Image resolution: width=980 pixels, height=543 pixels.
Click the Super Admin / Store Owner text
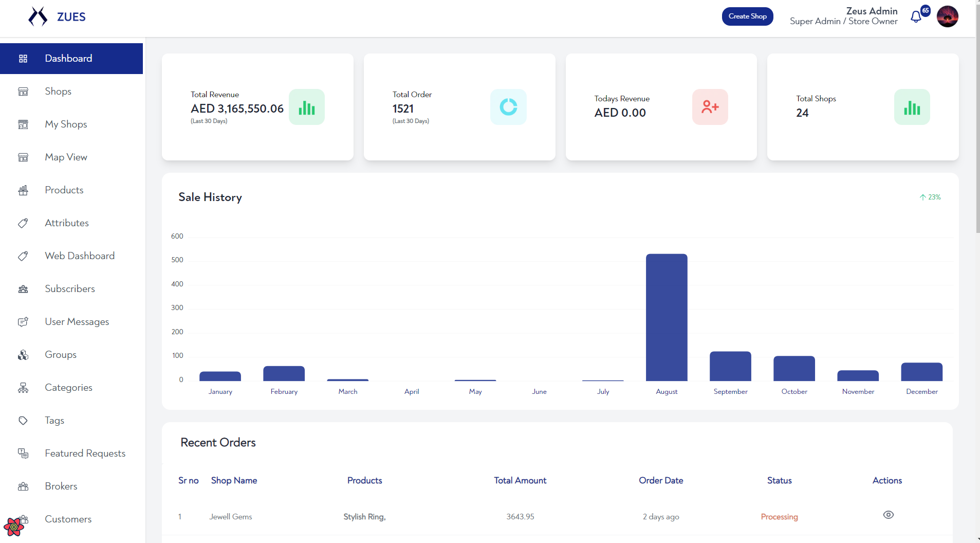click(x=843, y=21)
